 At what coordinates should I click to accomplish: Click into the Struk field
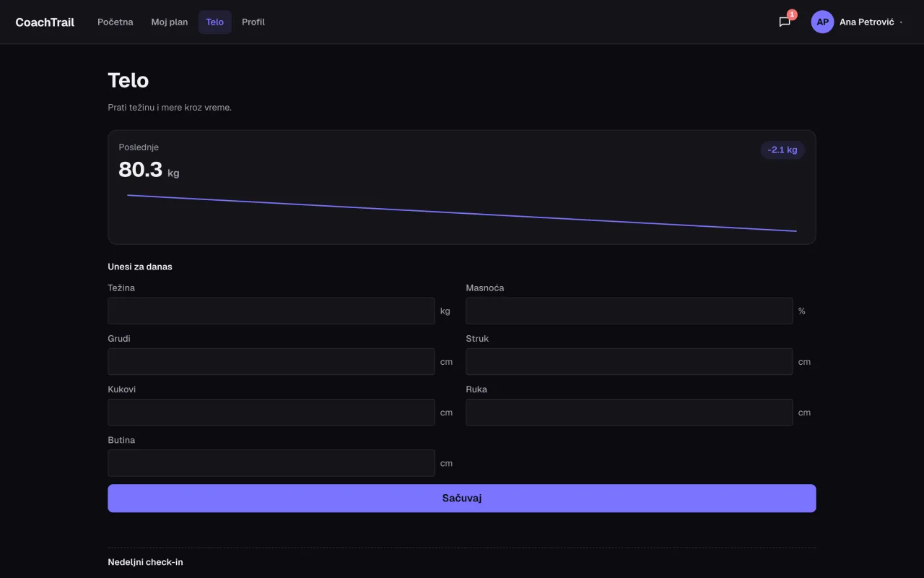(x=629, y=361)
